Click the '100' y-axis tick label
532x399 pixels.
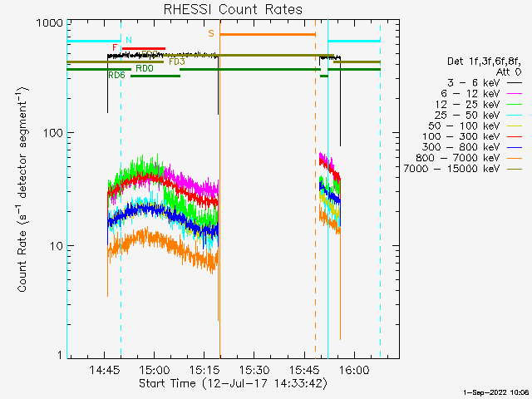coord(53,133)
